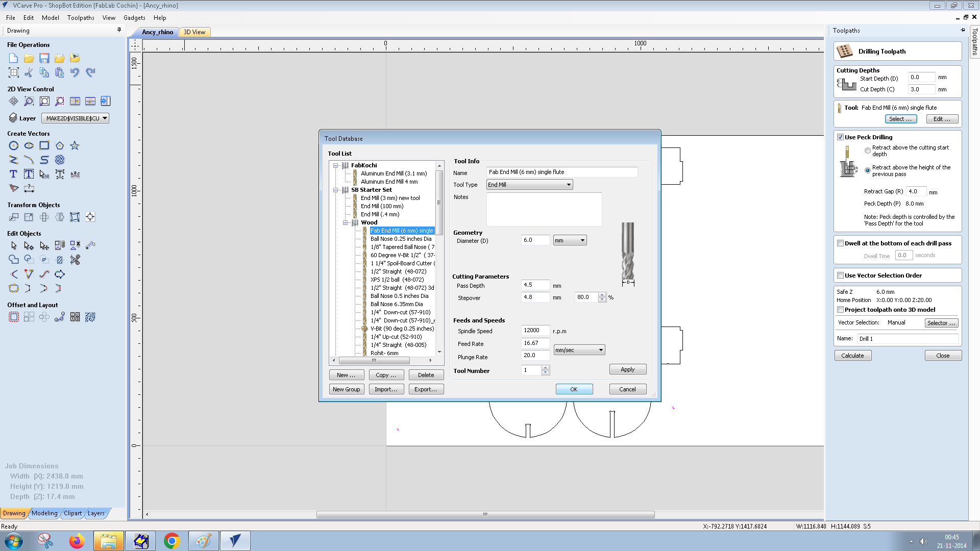Screen dimensions: 980x551
Task: Collapse the Wood tool group
Action: tap(346, 222)
